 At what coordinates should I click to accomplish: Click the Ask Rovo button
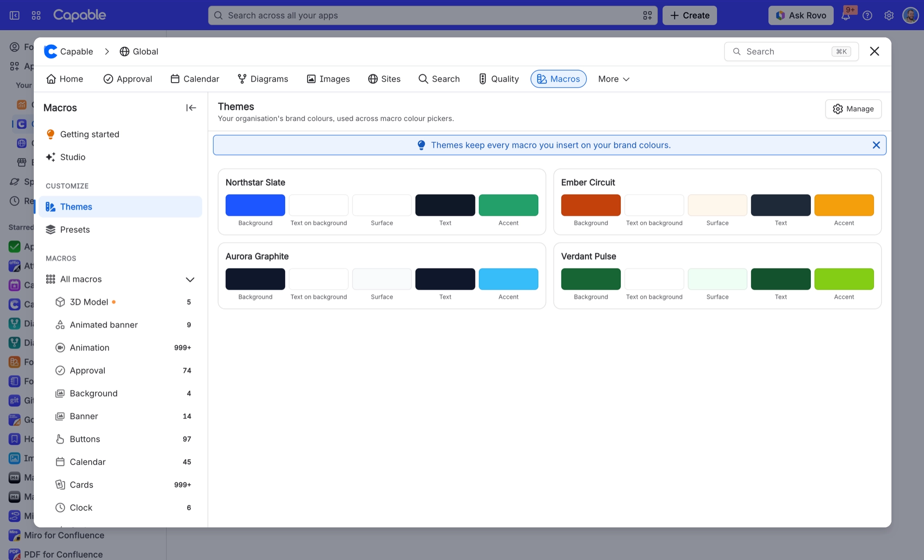click(801, 15)
